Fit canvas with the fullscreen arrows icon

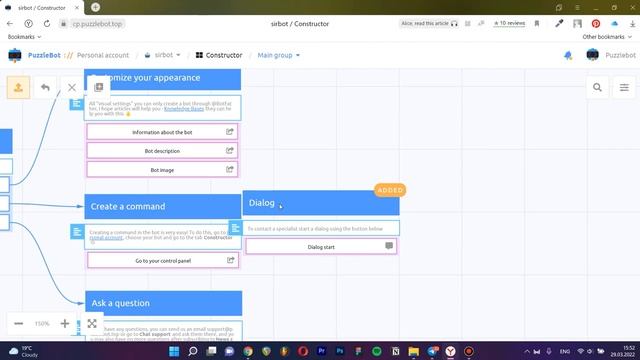pos(92,324)
